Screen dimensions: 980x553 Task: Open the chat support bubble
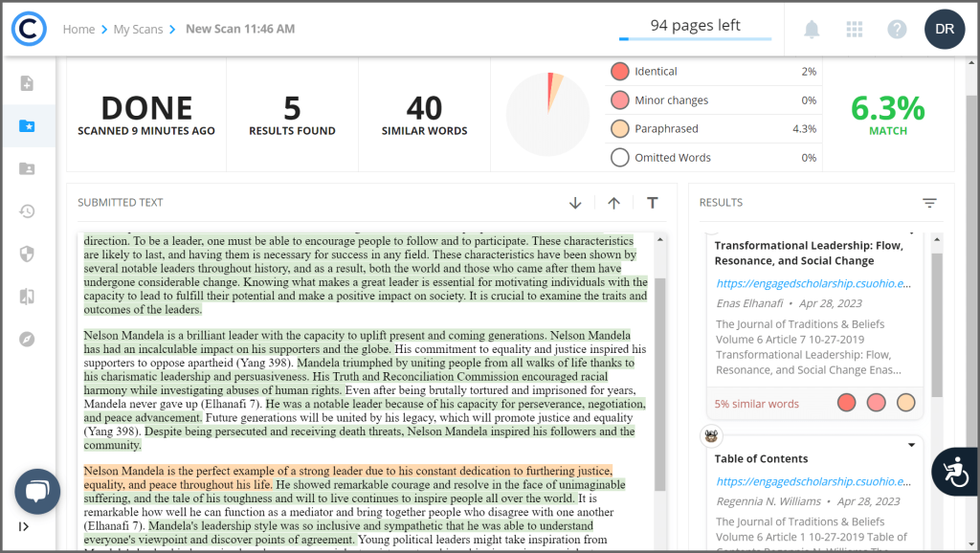tap(37, 491)
